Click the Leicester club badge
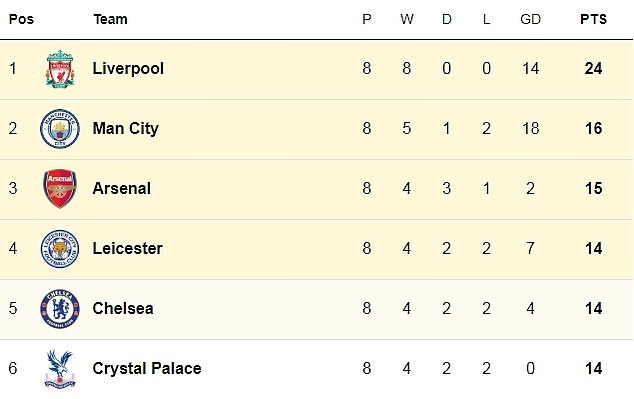This screenshot has width=634, height=399. [60, 249]
